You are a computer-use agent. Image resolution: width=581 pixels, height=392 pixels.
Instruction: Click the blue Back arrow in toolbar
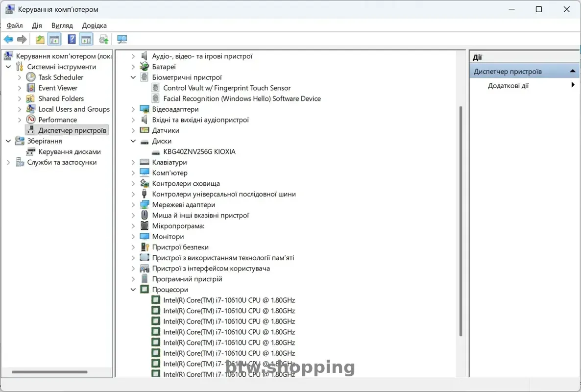click(x=8, y=40)
